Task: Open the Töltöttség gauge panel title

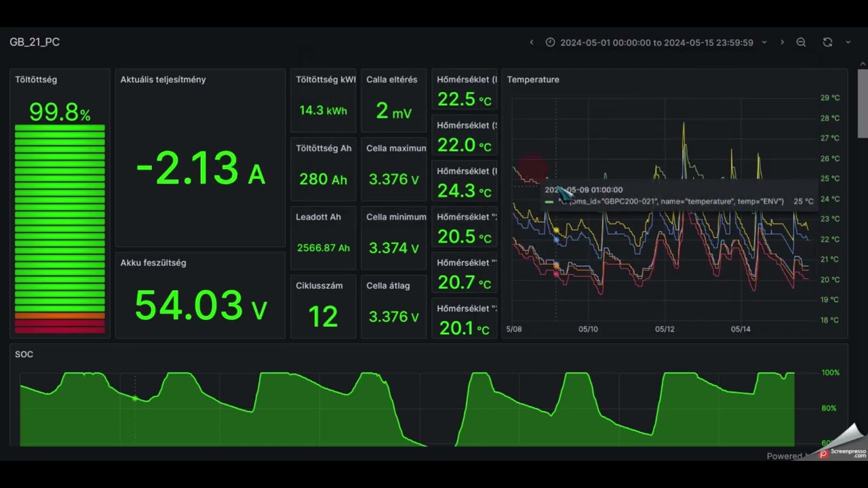Action: pyautogui.click(x=36, y=79)
